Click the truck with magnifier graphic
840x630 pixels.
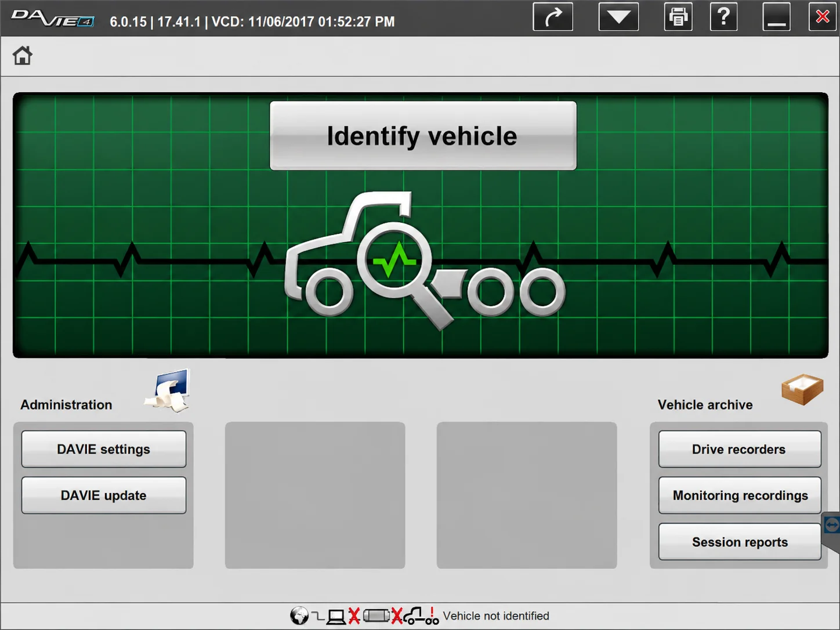(x=425, y=260)
